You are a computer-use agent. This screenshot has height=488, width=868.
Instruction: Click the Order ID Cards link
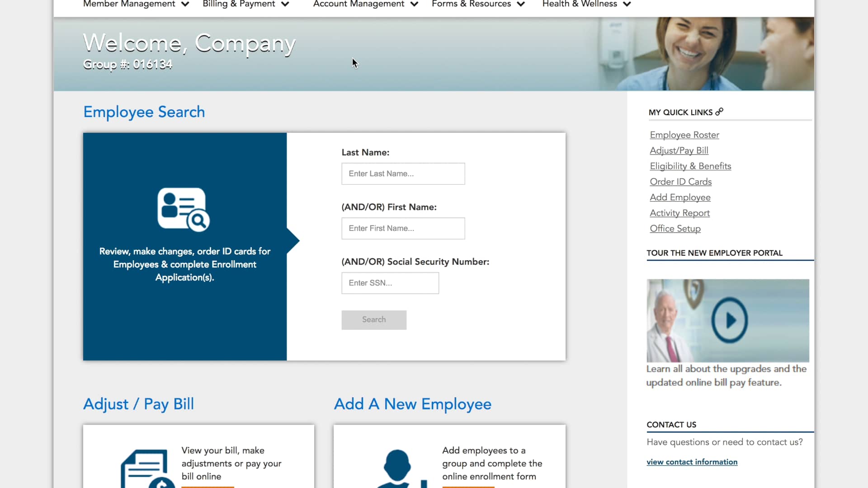pyautogui.click(x=680, y=182)
